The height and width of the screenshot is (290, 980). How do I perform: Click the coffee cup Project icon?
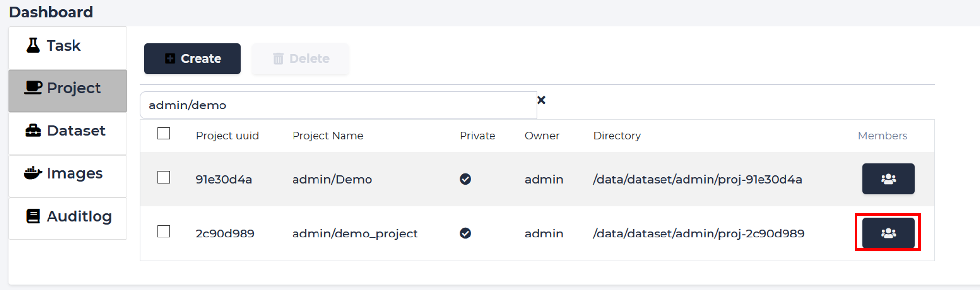(x=33, y=88)
